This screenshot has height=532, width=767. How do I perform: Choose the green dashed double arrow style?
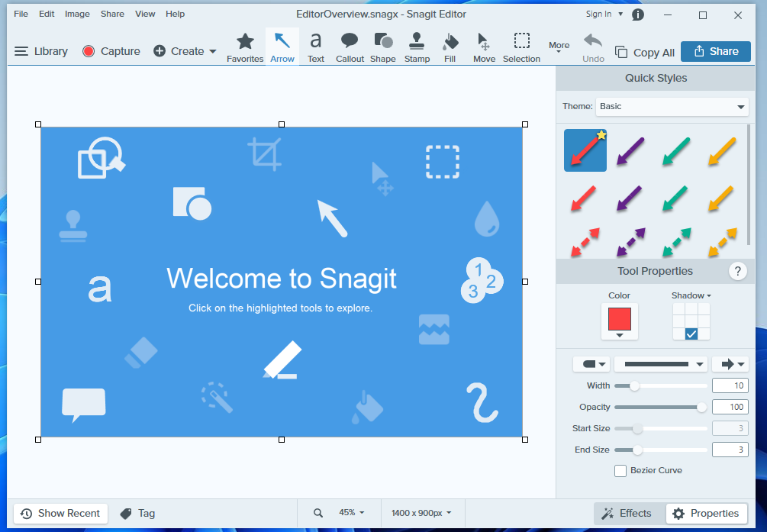click(676, 242)
